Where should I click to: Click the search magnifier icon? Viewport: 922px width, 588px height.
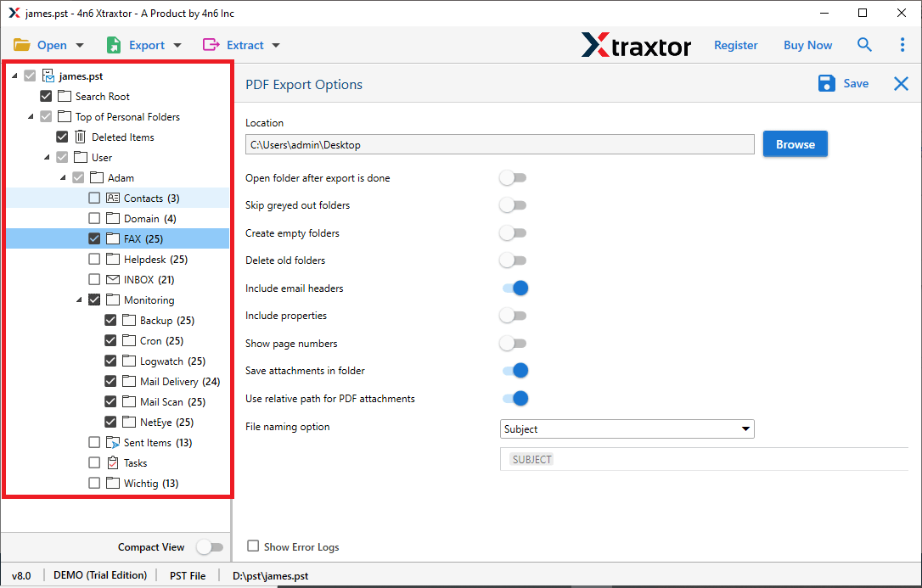[x=864, y=45]
